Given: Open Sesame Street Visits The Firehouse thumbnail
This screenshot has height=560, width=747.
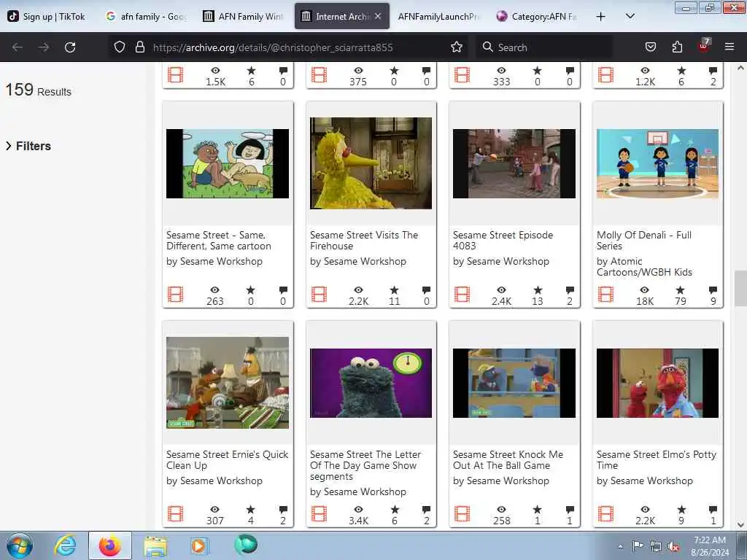Looking at the screenshot, I should [x=371, y=163].
